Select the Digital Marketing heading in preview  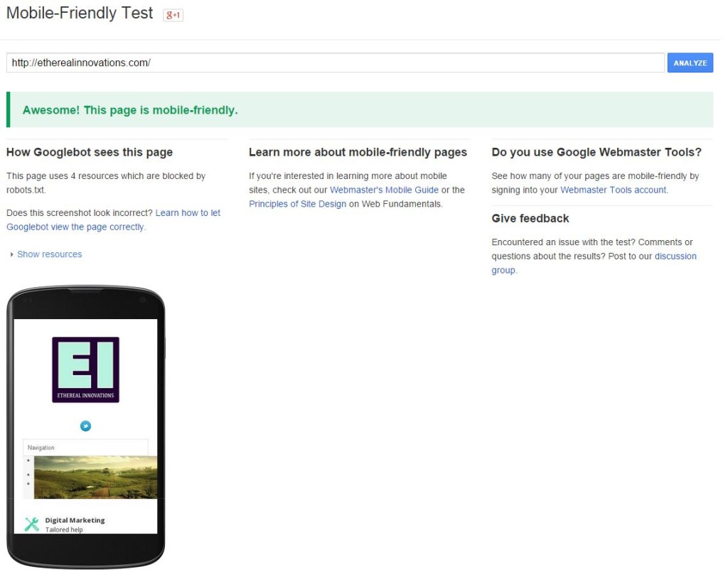pos(75,520)
